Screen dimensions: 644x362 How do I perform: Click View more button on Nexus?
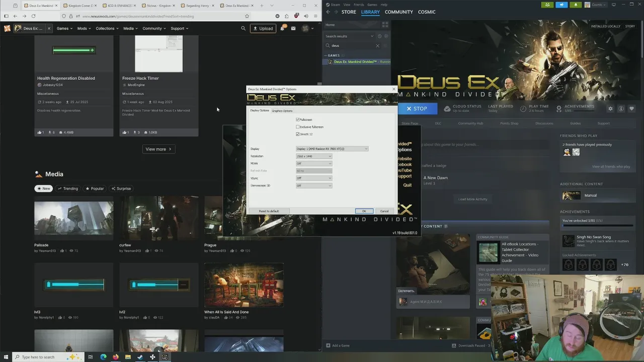click(158, 149)
